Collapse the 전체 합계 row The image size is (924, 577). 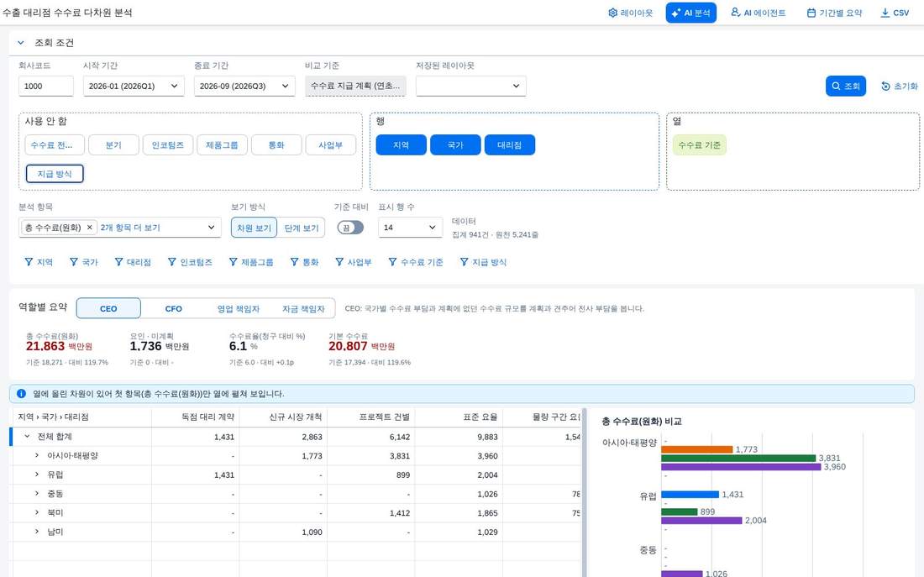coord(27,437)
